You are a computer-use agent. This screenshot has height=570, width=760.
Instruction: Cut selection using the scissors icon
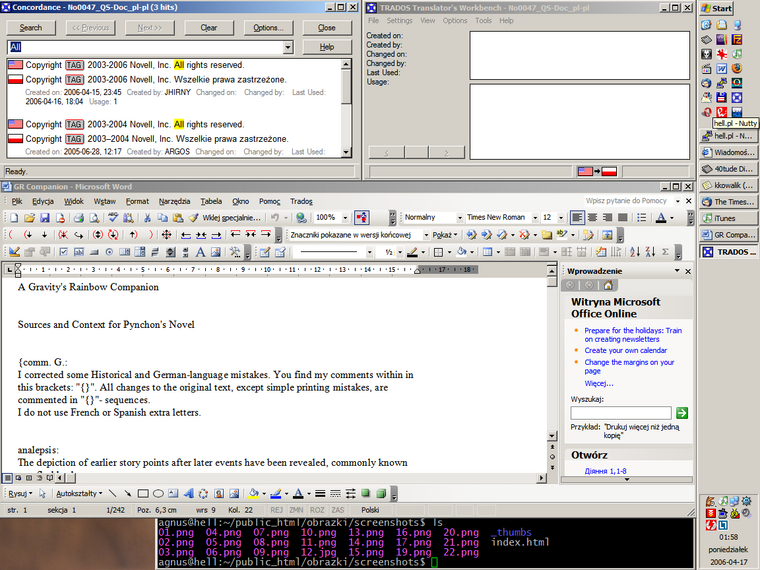point(147,218)
